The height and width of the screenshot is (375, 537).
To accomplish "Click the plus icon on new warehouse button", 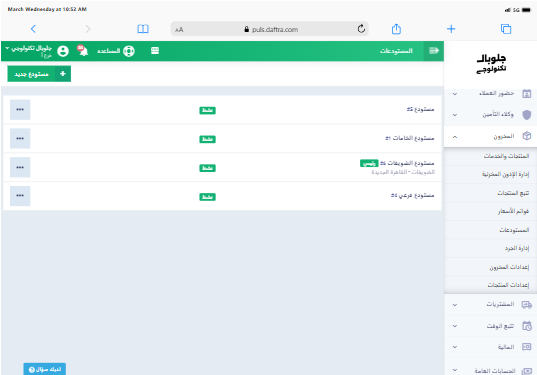I will pos(63,74).
